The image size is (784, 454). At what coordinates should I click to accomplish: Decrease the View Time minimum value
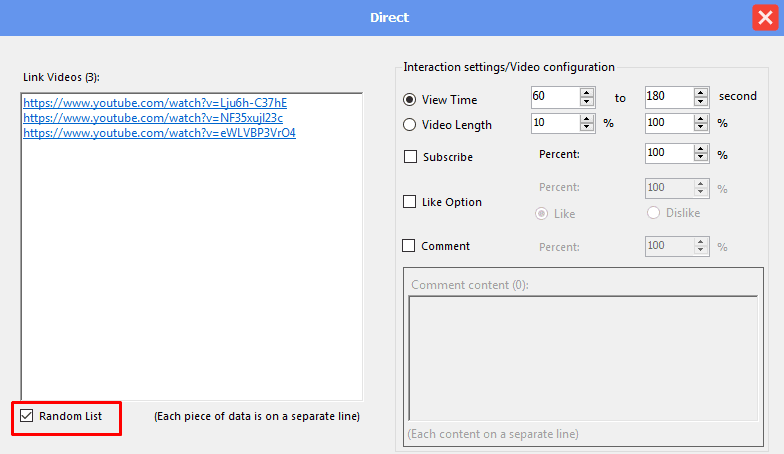pos(587,102)
